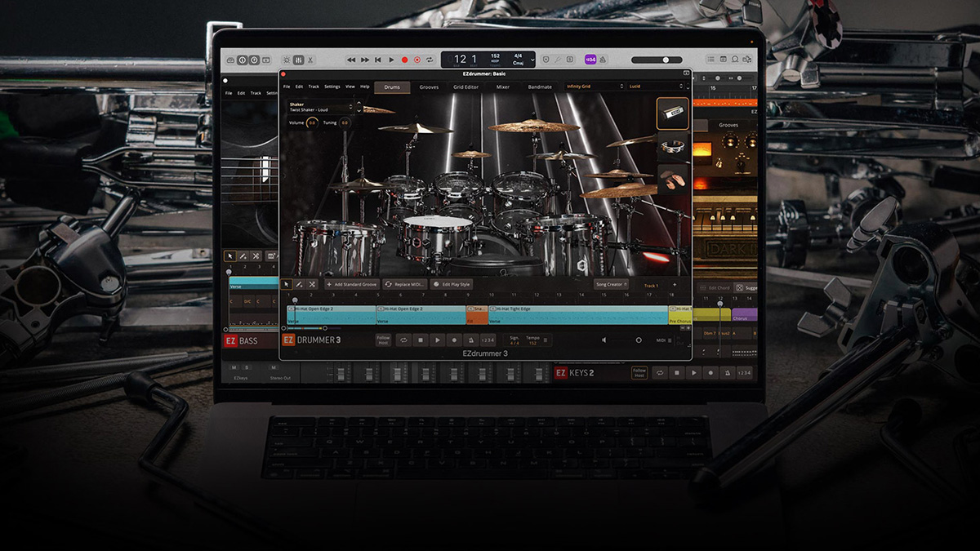
Task: Open EZdrummer Track menu
Action: pyautogui.click(x=314, y=87)
